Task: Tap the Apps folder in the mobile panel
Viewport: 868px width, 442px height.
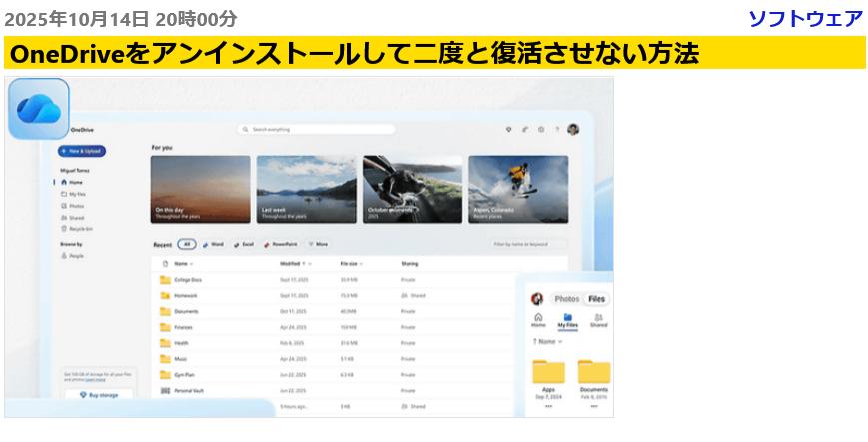Action: 548,376
